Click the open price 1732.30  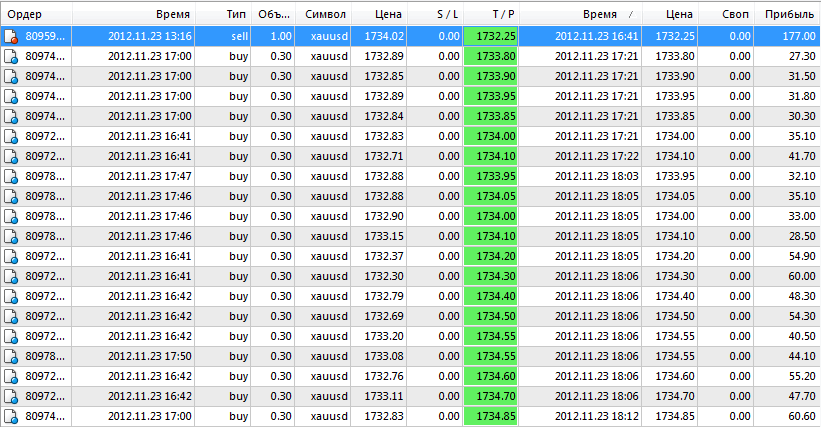384,276
